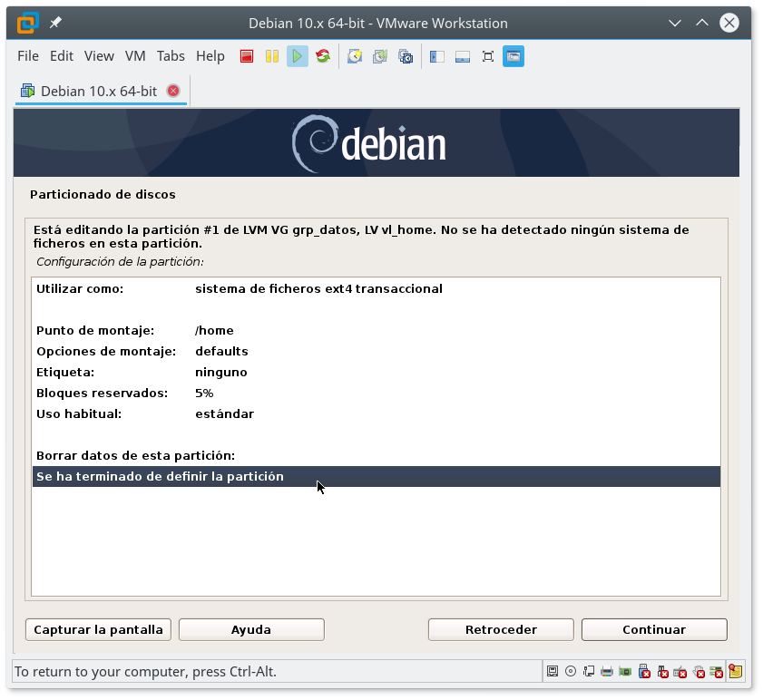Click the disconnected USB drive status icon

coord(644,671)
